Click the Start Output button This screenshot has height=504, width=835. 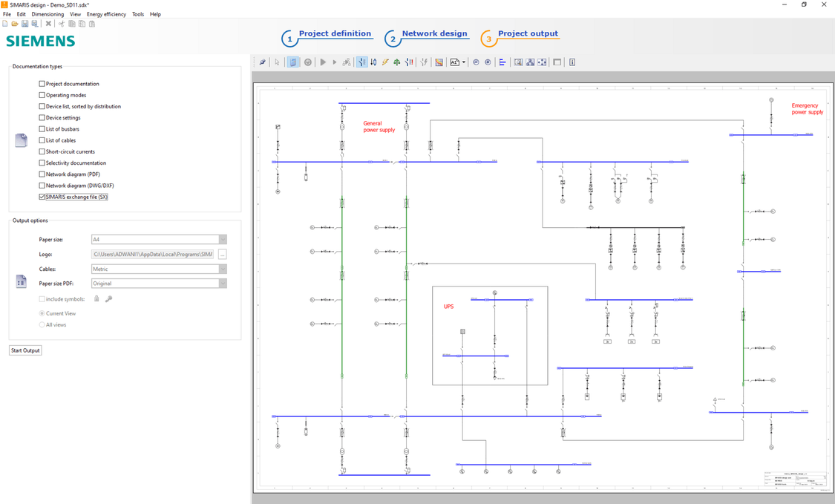click(x=24, y=350)
